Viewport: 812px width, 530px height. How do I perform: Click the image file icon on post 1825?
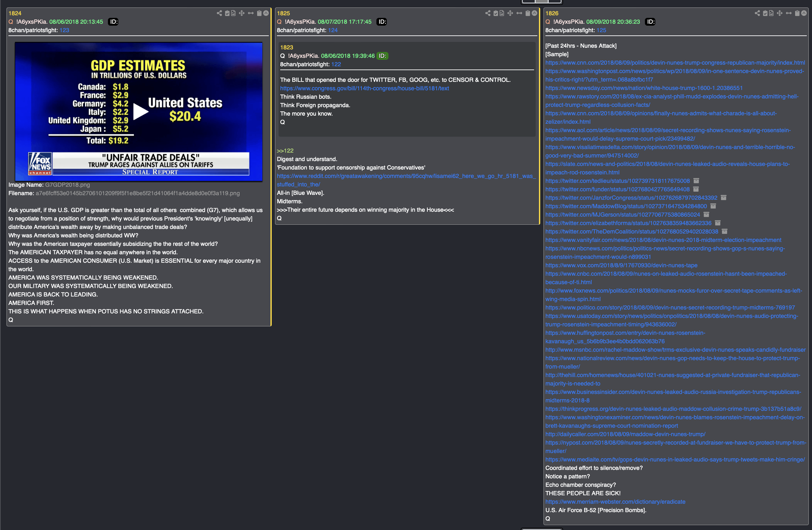502,13
